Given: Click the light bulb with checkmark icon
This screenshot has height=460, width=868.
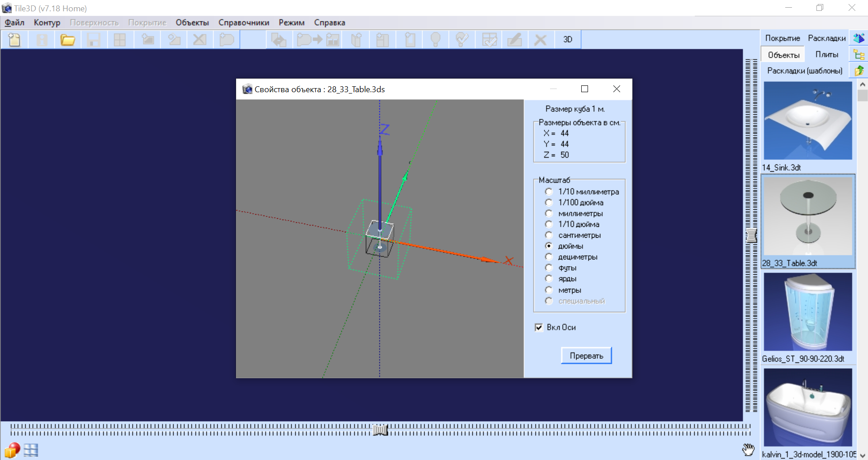Looking at the screenshot, I should (x=462, y=40).
